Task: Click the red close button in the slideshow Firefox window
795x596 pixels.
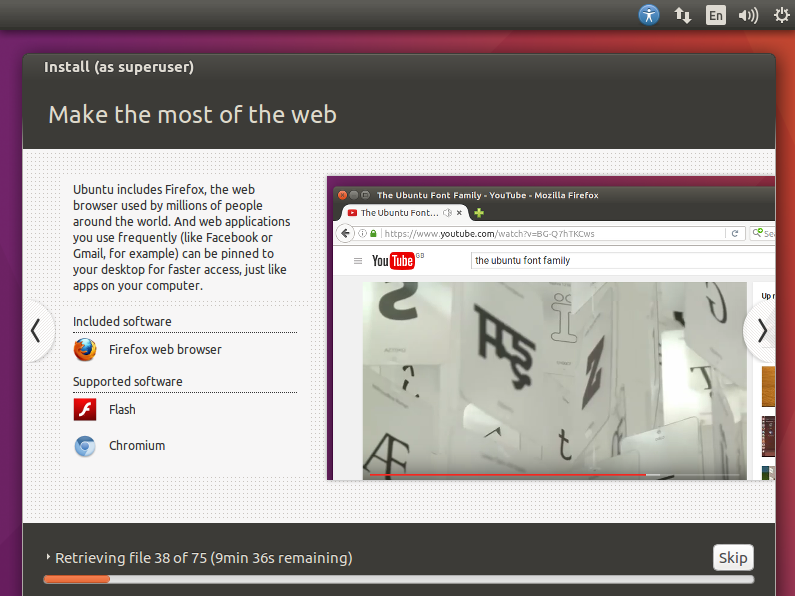Action: (x=342, y=195)
